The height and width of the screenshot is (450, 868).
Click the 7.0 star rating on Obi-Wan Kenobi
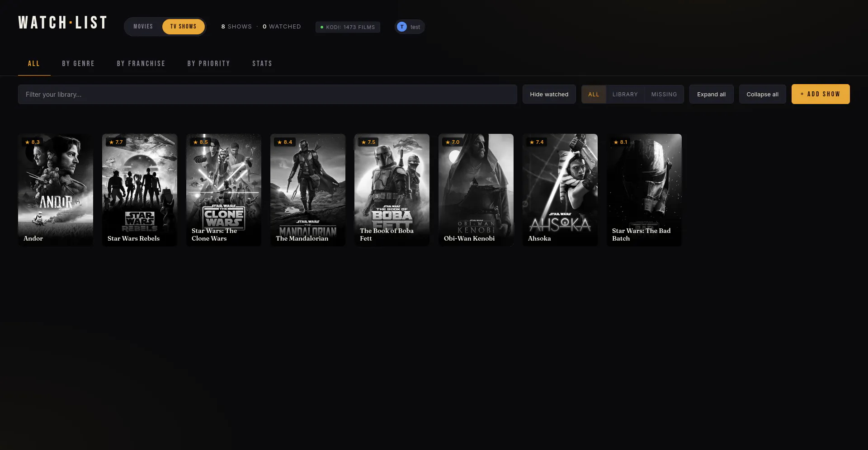[453, 142]
